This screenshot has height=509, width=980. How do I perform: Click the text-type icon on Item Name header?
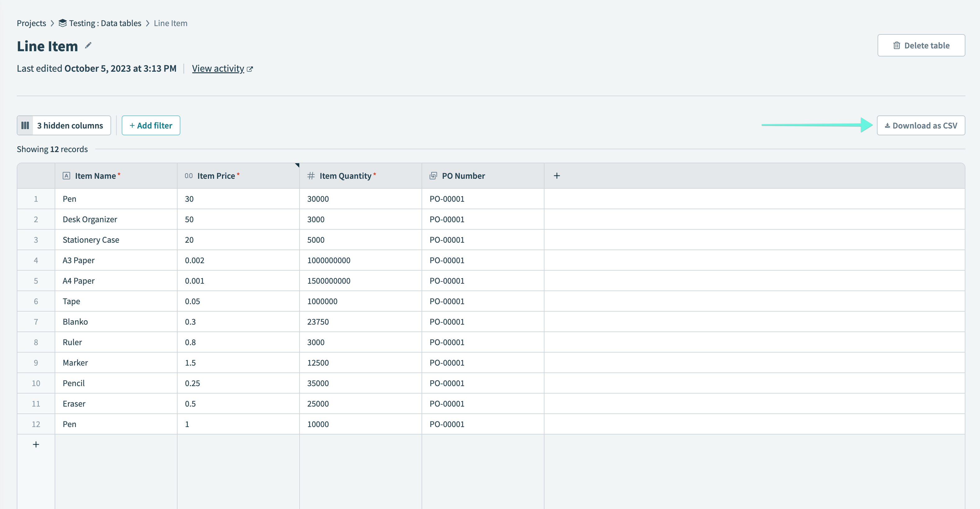click(x=66, y=175)
